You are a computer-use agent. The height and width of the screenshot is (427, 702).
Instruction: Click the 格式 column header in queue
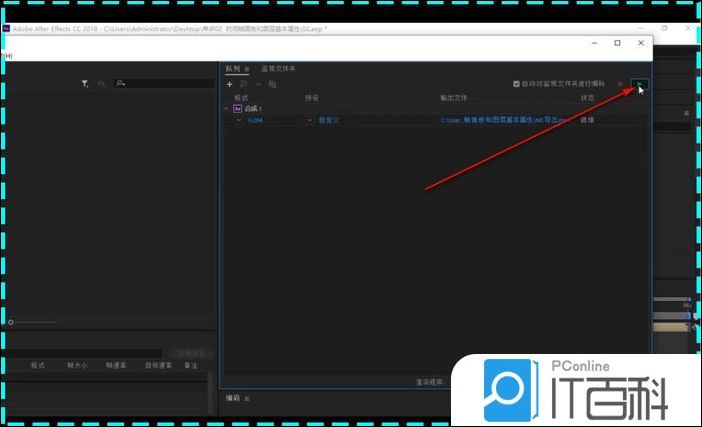pos(241,98)
